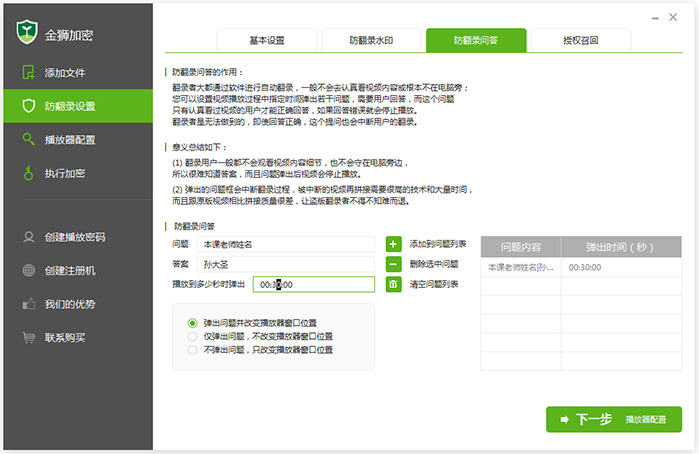Select 弹出问题并改变播放器窗口位置 radio option
699x454 pixels.
pyautogui.click(x=192, y=323)
